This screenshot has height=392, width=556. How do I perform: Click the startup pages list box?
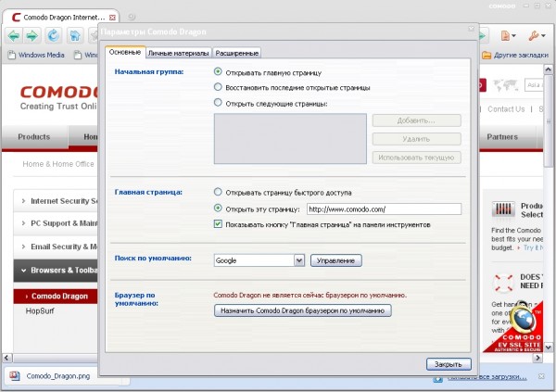[x=290, y=139]
